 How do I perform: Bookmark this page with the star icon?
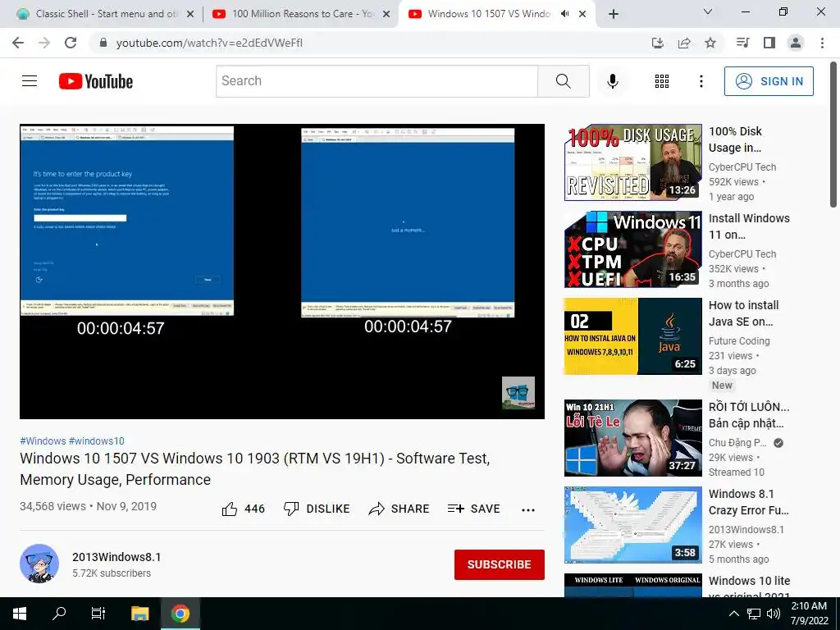pyautogui.click(x=710, y=43)
